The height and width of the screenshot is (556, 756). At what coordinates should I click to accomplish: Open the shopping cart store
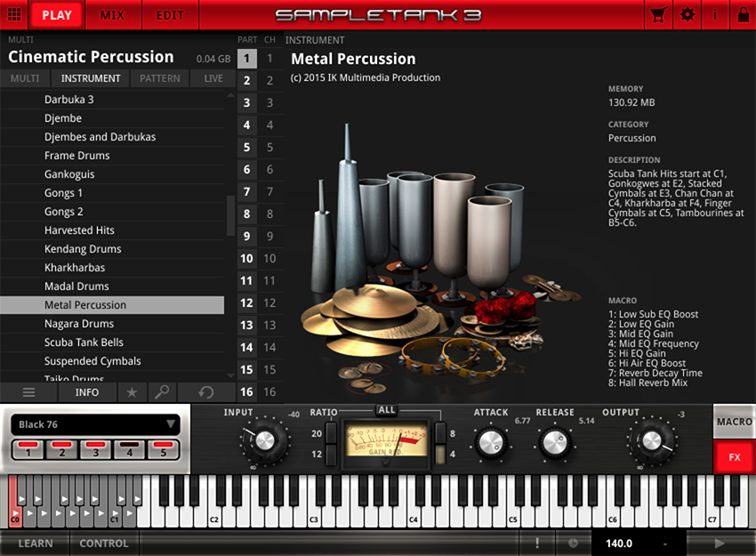coord(658,15)
